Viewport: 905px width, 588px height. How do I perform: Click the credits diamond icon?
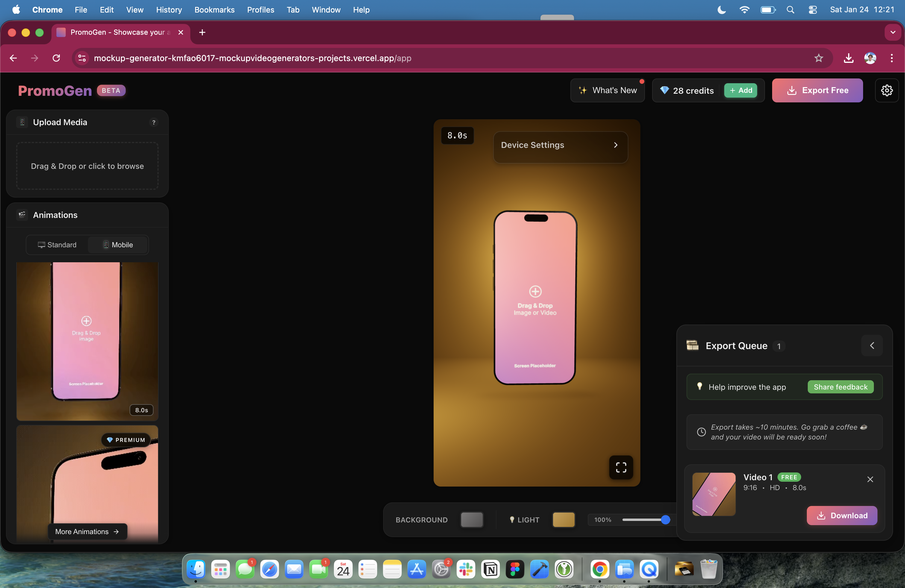(x=664, y=90)
